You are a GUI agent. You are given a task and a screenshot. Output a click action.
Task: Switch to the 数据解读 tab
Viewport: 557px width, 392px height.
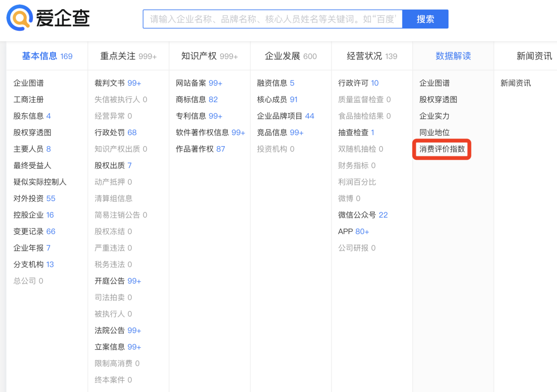click(453, 56)
